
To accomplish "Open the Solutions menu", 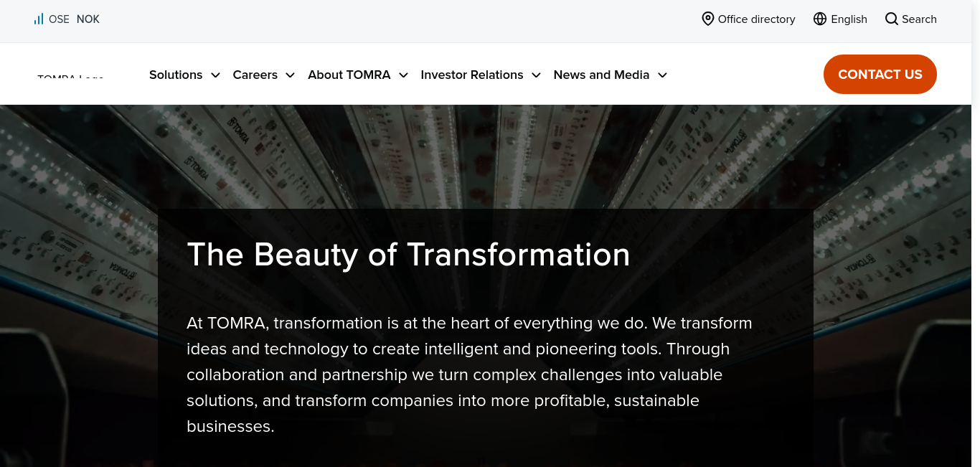I will click(x=176, y=75).
